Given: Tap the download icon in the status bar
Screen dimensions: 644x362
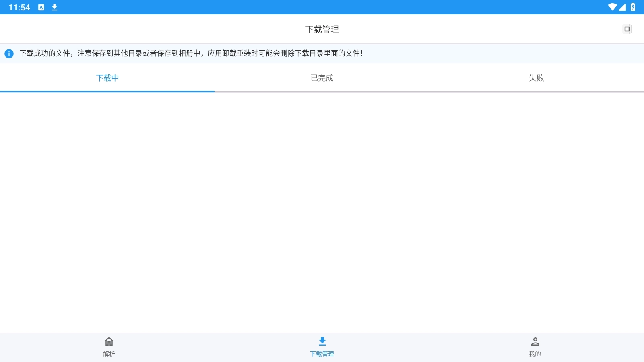Looking at the screenshot, I should (x=54, y=7).
